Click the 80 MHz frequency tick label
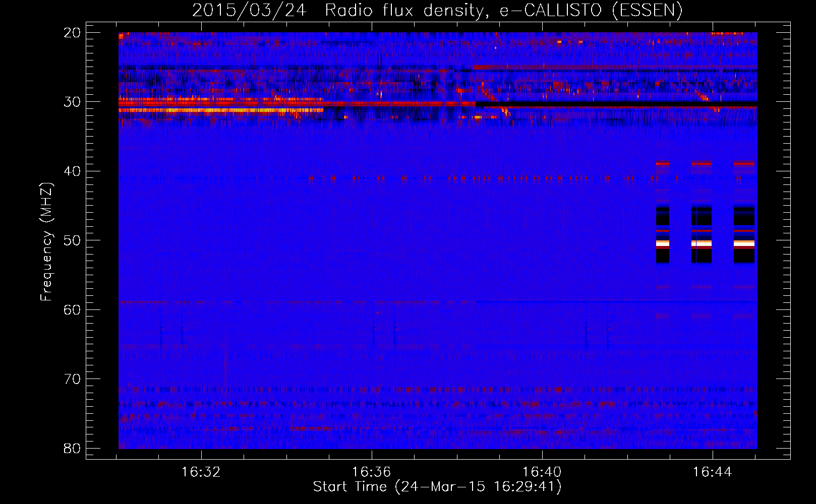The image size is (816, 504). point(72,448)
